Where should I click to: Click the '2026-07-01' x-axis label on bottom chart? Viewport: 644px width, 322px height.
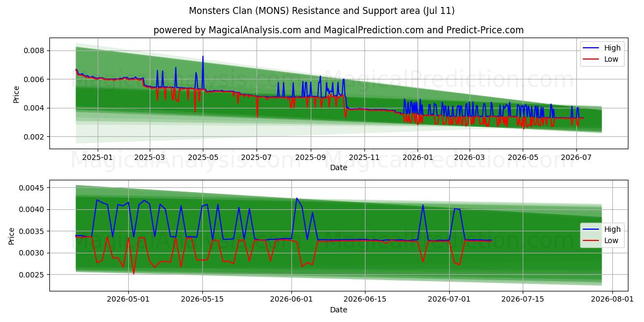pyautogui.click(x=449, y=299)
